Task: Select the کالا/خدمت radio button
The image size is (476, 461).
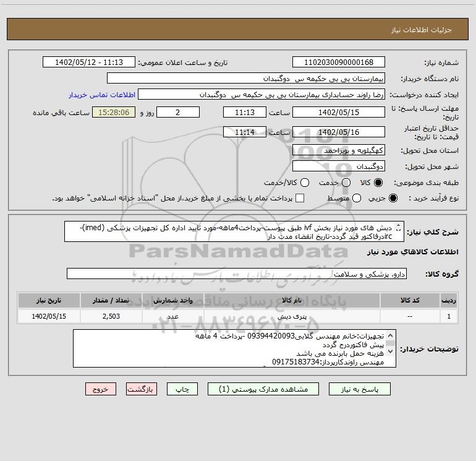Action: pos(305,183)
